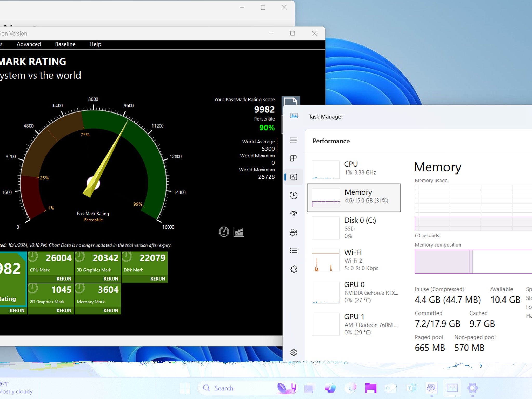Image resolution: width=532 pixels, height=399 pixels.
Task: Minimize the PassMark PerformanceTest window
Action: [271, 33]
